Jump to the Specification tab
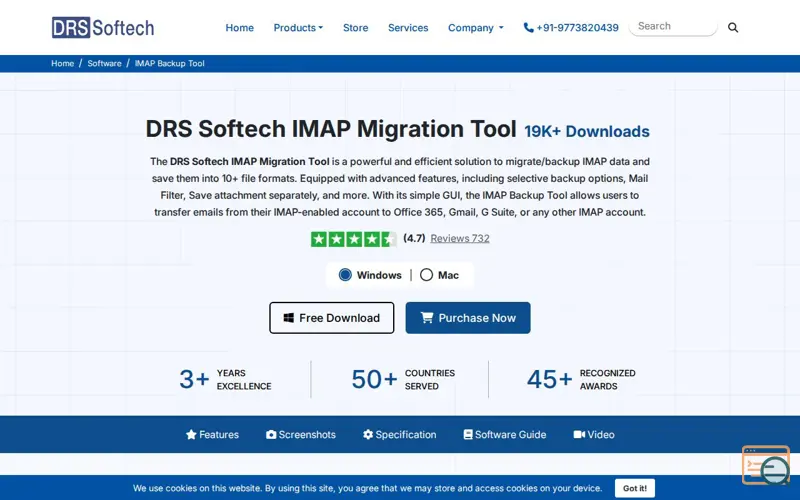The image size is (800, 500). 399,435
